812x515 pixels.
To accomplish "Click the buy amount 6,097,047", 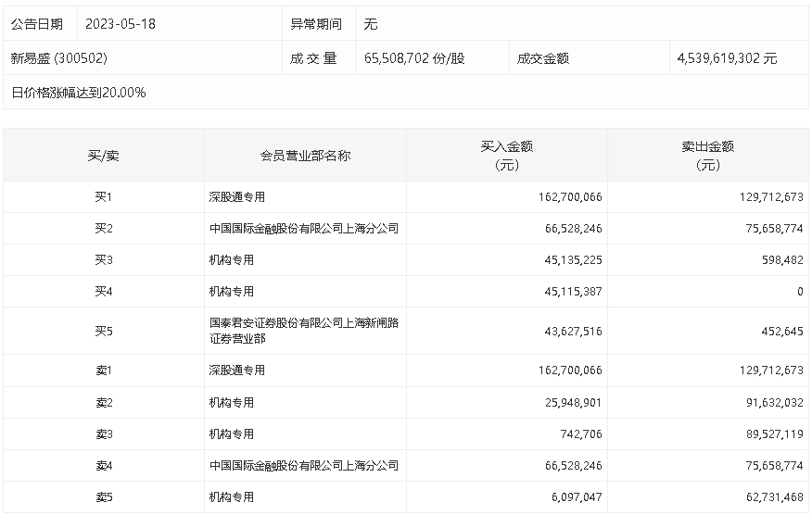I will point(577,496).
